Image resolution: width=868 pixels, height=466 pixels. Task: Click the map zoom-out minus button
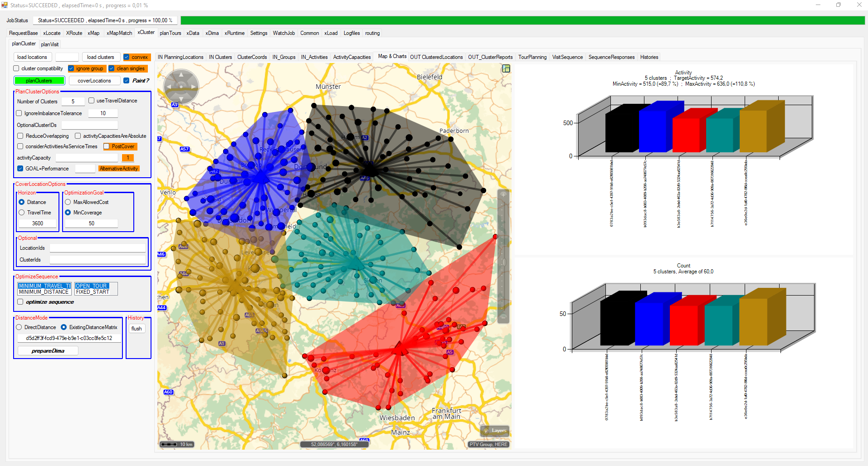click(503, 317)
